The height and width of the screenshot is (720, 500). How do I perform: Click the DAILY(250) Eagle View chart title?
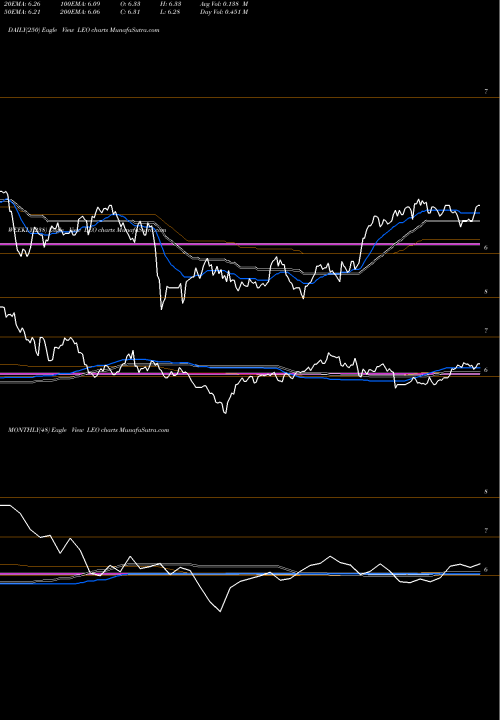[84, 30]
